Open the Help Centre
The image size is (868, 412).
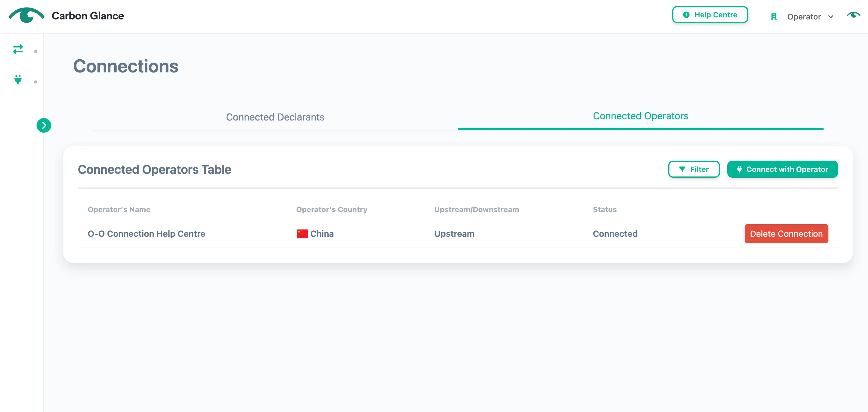point(710,15)
